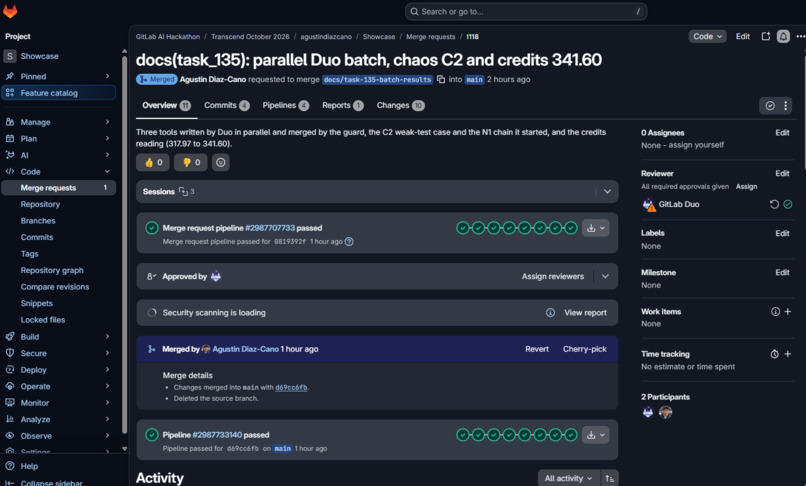Click Assign reviewers button
This screenshot has height=486, width=806.
point(553,276)
